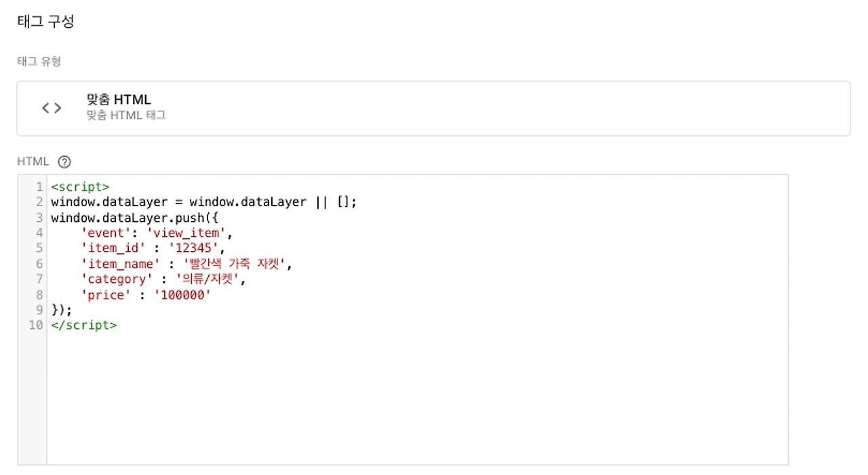
Task: Click the 태그 구성 section heading
Action: 45,22
